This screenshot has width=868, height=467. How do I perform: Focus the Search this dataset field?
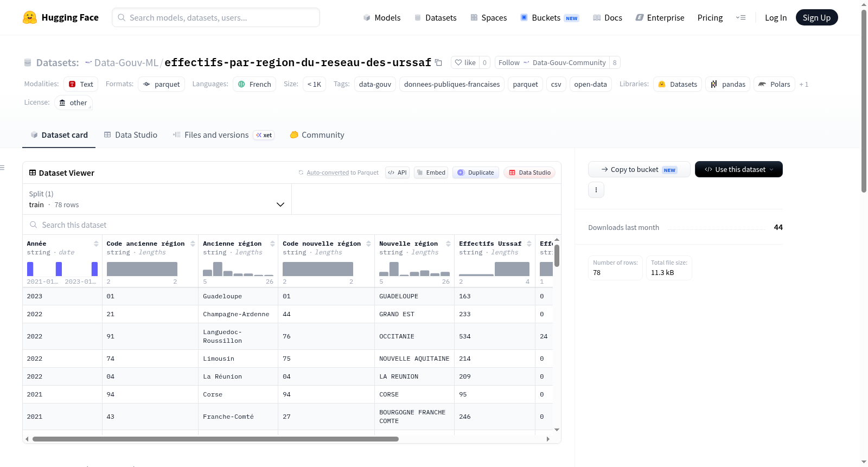point(292,225)
